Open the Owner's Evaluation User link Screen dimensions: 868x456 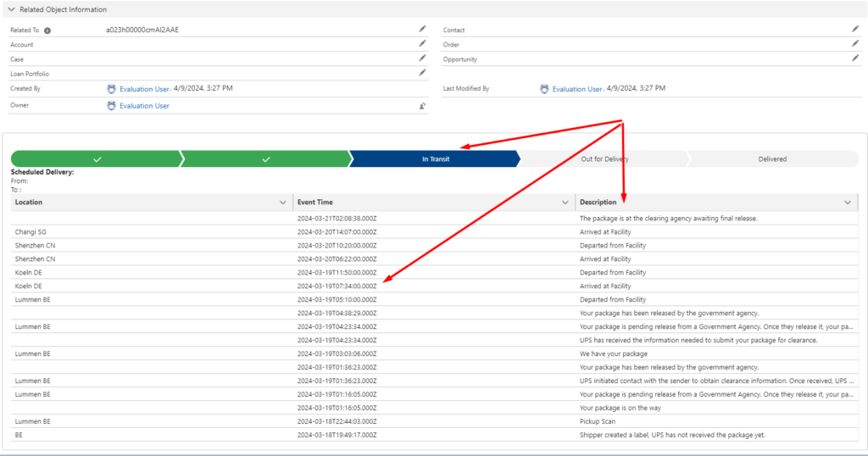(x=144, y=106)
